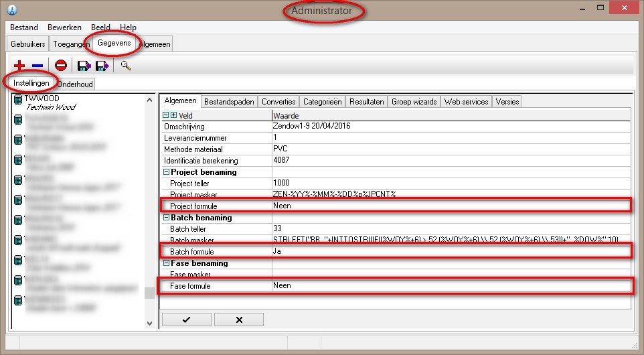Click the Fase formule value Neen
This screenshot has height=355, width=644.
[x=282, y=285]
